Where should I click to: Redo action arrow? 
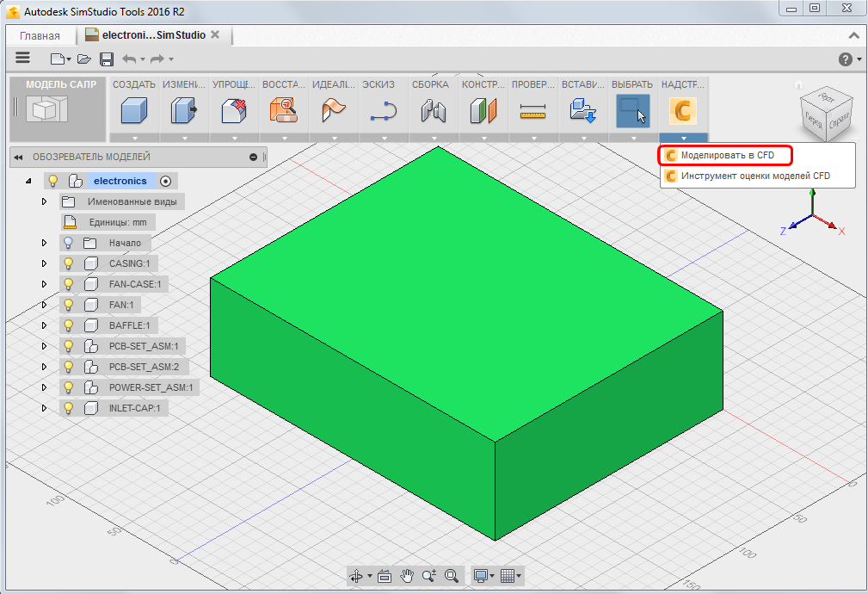(x=157, y=59)
